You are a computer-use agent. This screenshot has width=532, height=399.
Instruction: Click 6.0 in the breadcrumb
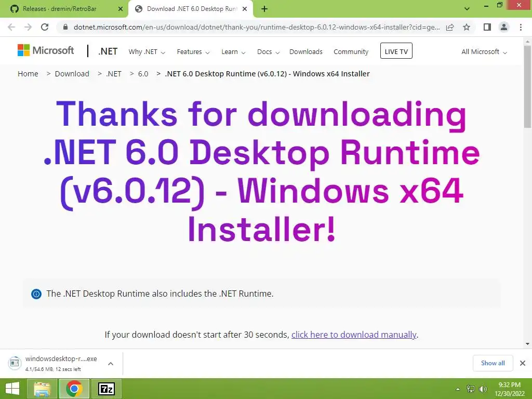[x=143, y=74]
